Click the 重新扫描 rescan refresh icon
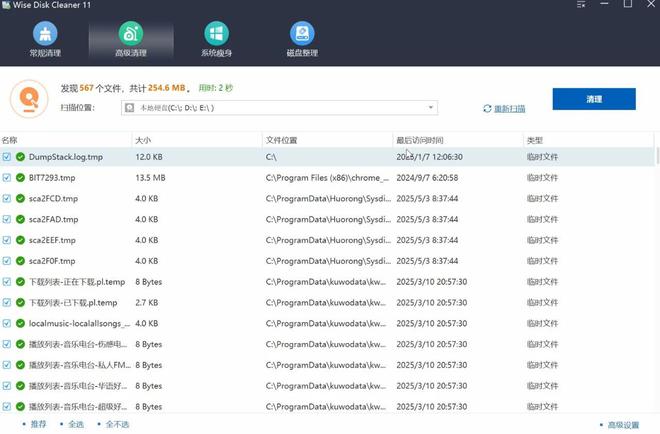 tap(487, 108)
